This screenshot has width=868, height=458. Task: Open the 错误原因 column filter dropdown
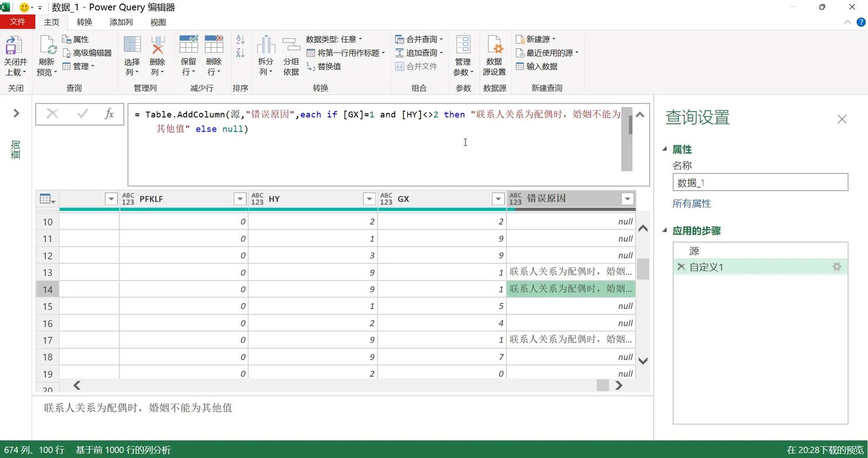[x=627, y=199]
